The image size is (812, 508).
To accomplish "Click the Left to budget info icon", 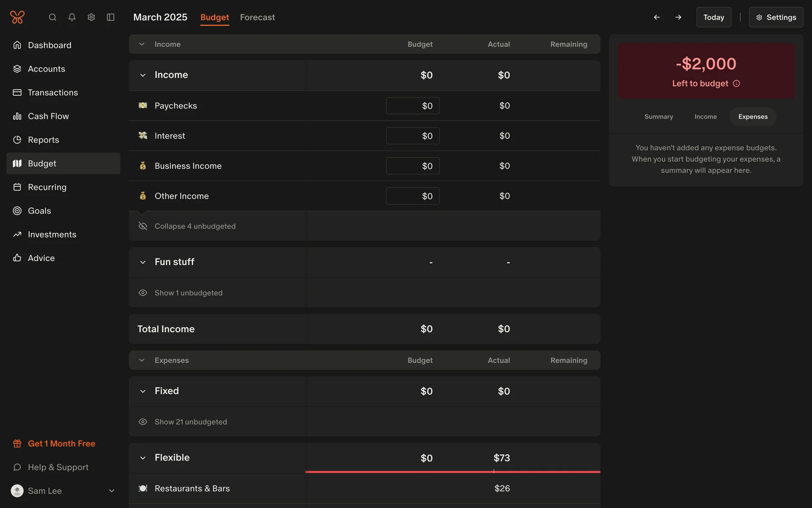I will click(736, 83).
